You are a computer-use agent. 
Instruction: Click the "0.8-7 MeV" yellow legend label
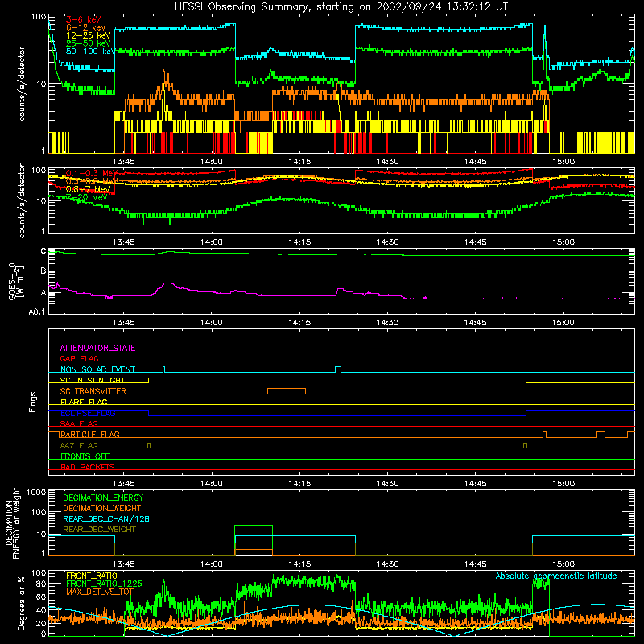(88, 189)
